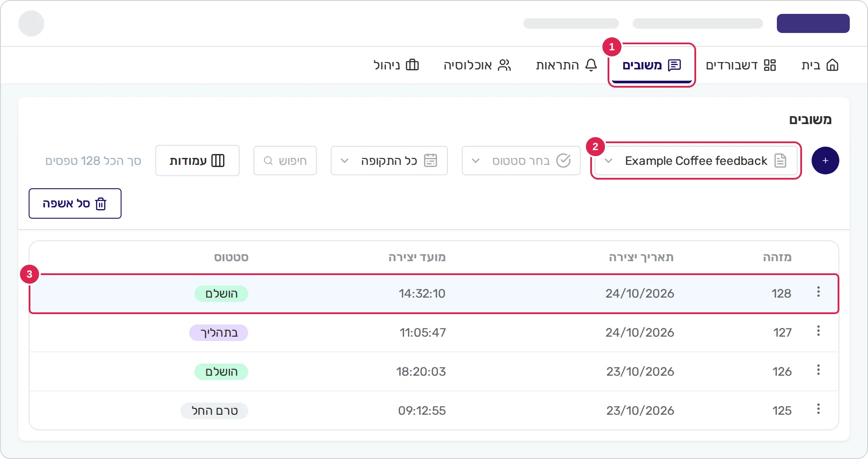Open the בית home tab
868x459 pixels.
[x=820, y=65]
